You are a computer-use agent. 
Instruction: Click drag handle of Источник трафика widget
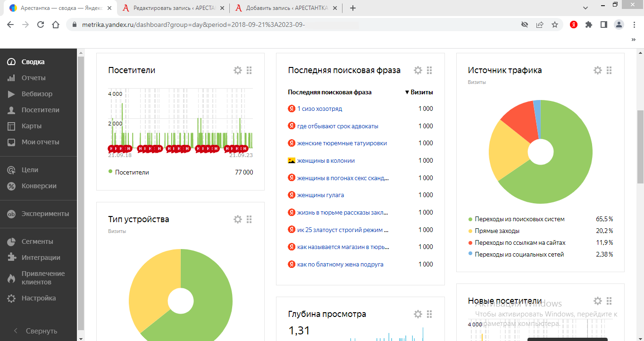(609, 70)
